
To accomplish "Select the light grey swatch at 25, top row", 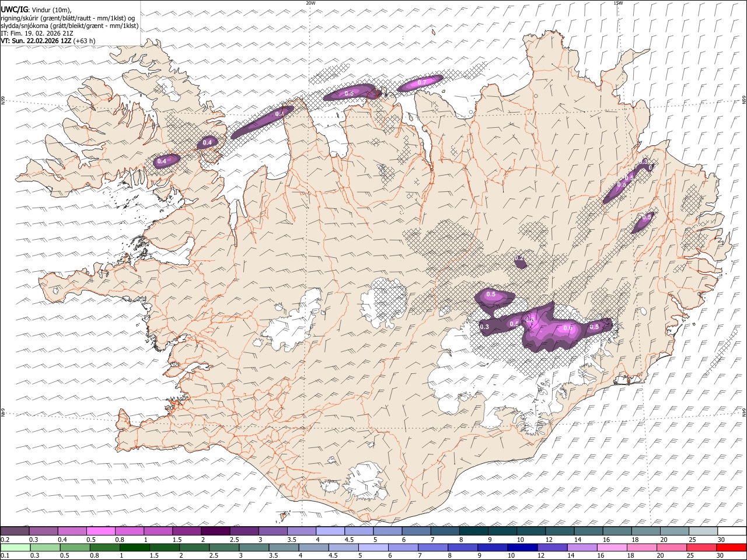I will (x=703, y=531).
